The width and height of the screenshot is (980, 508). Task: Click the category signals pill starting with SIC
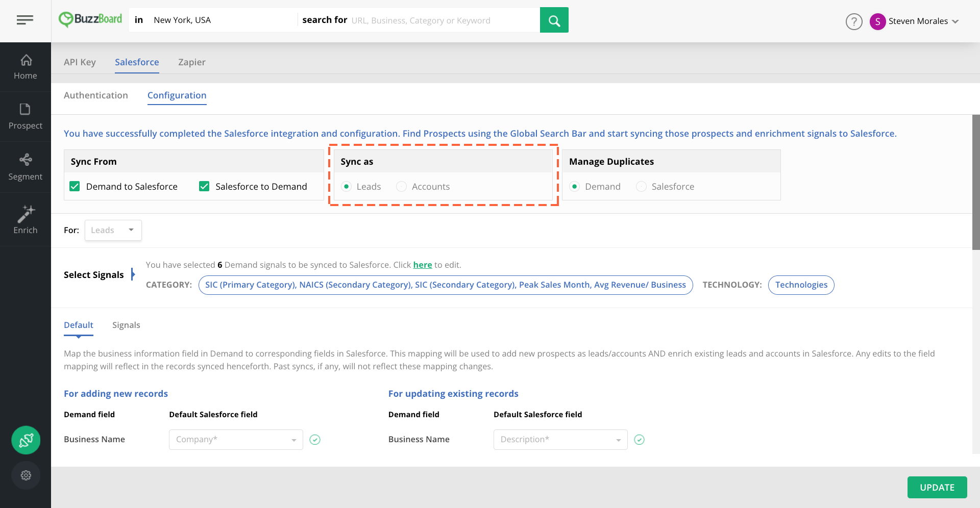(x=446, y=285)
